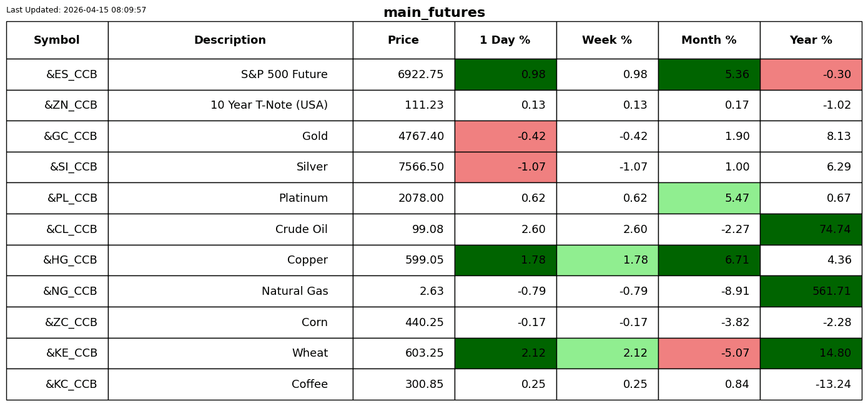The image size is (868, 406).
Task: Select the 10 Year T-Note description
Action: (x=269, y=105)
